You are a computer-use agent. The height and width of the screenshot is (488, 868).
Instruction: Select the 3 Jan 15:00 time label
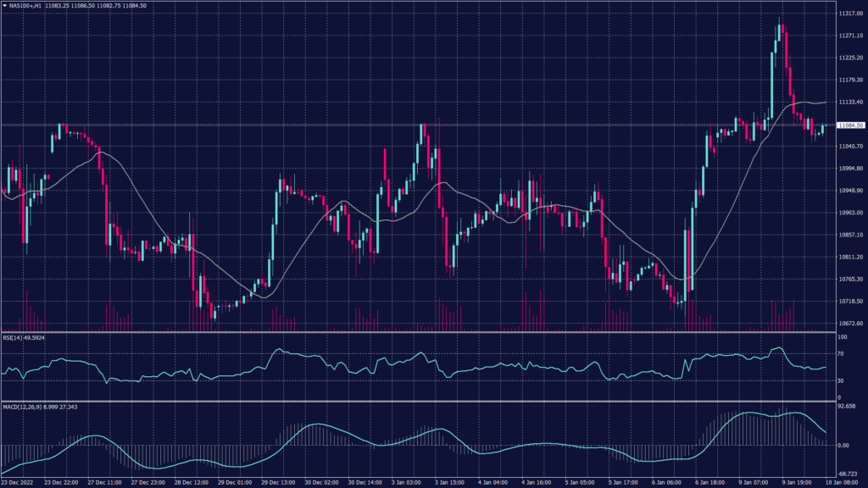point(447,482)
